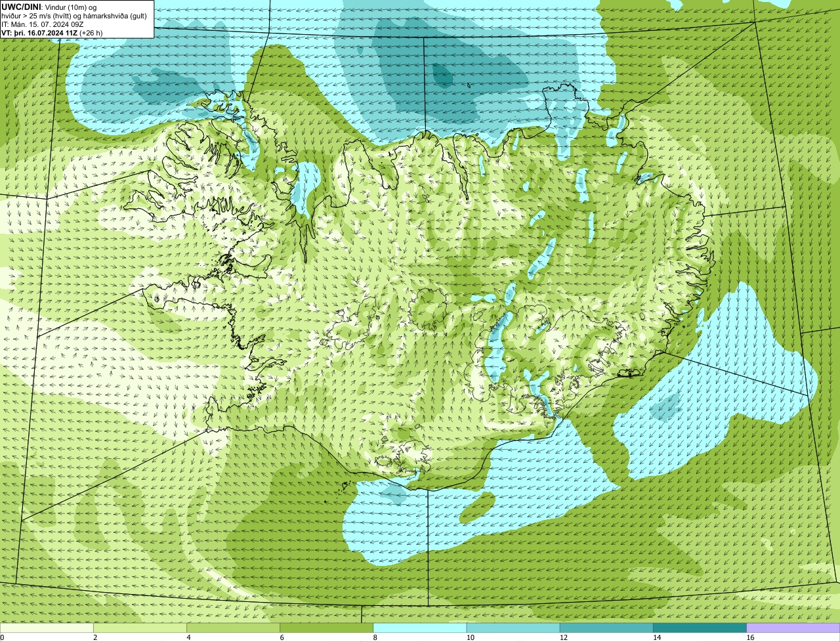This screenshot has width=840, height=642.
Task: Click the scale label '4'
Action: pyautogui.click(x=188, y=637)
